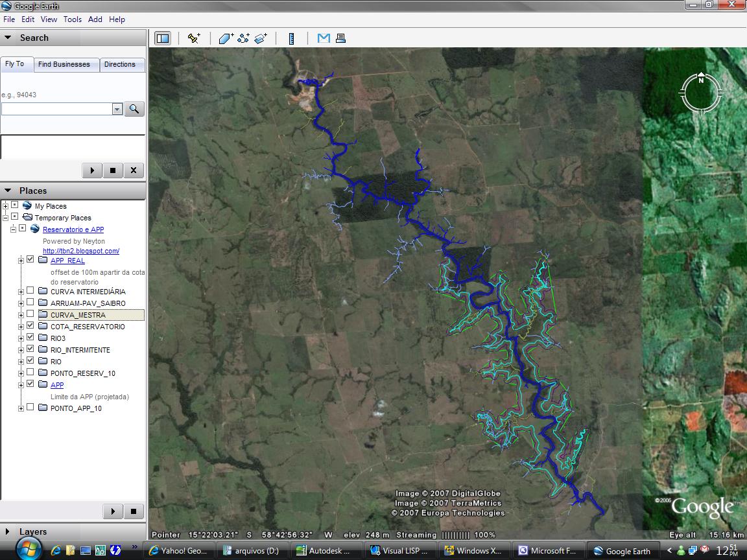Uncheck COTA_RESERVATORIO layer
The image size is (747, 560).
30,326
